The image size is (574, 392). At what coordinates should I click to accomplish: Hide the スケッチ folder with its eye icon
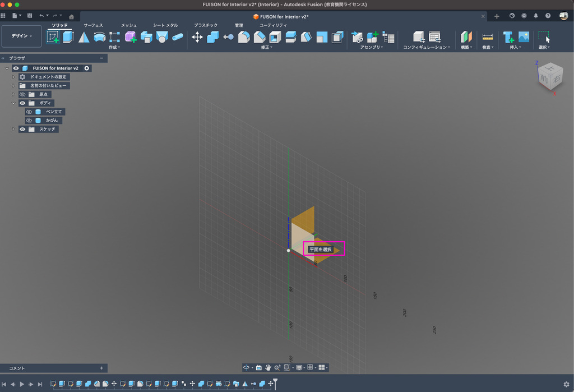coord(22,129)
